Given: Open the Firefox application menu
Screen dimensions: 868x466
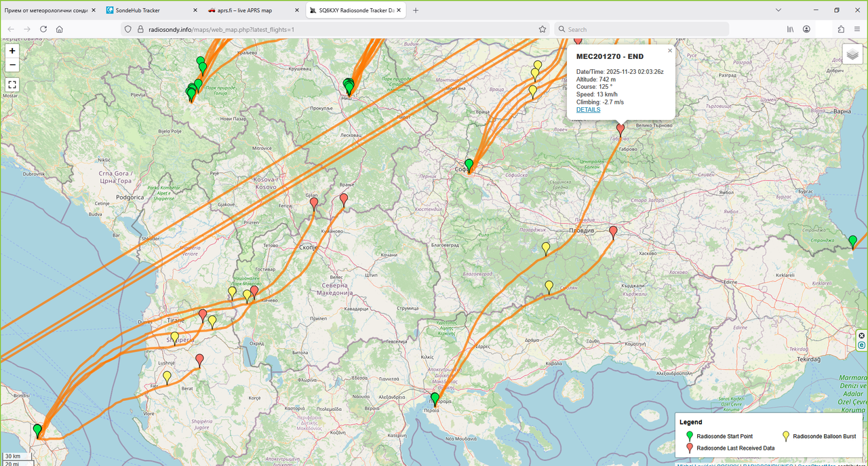Looking at the screenshot, I should click(857, 29).
